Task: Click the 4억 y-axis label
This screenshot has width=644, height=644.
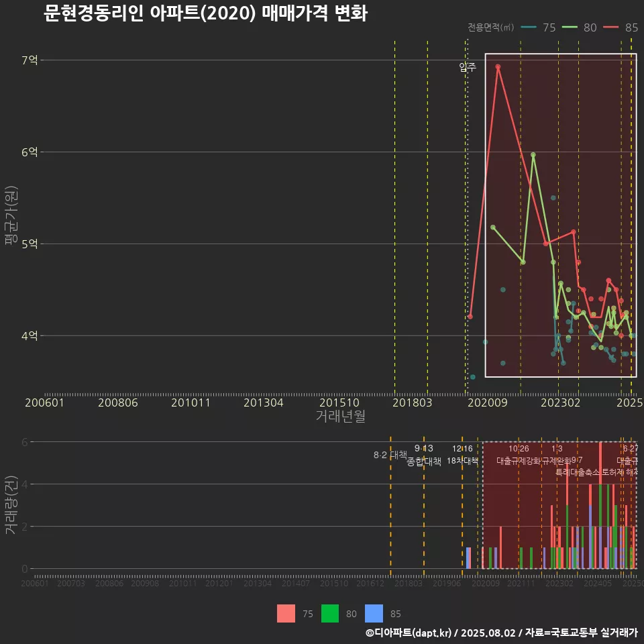Action: [x=30, y=336]
